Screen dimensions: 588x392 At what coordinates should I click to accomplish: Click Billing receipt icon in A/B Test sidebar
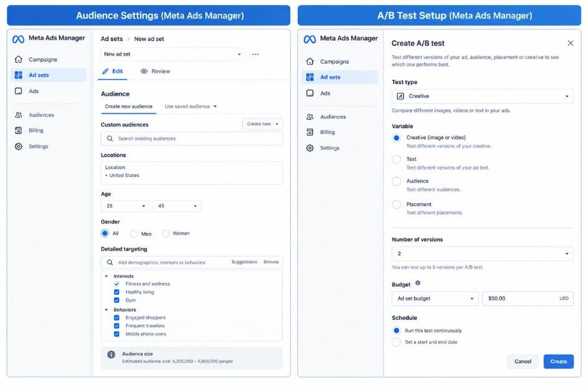(x=310, y=132)
